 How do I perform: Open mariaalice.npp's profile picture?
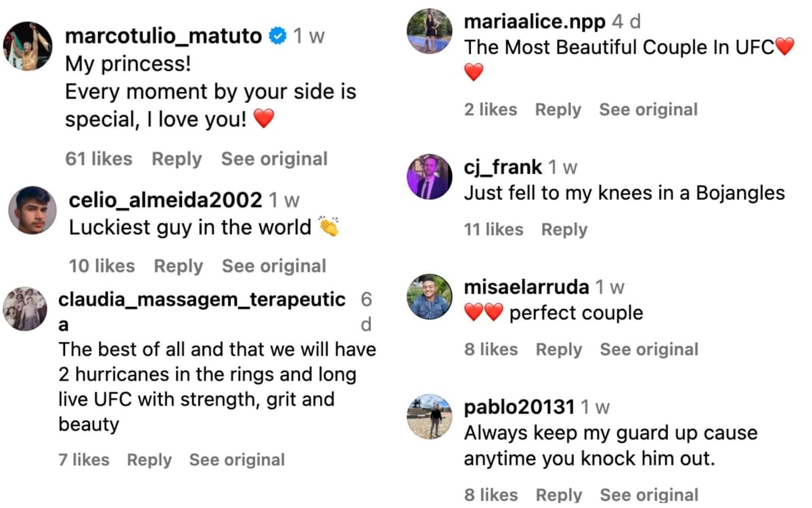click(429, 31)
